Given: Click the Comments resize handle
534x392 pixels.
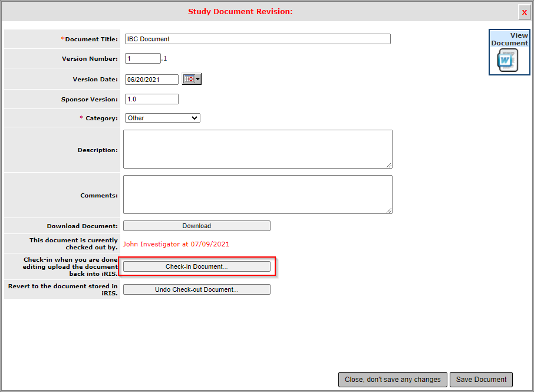Looking at the screenshot, I should click(389, 210).
